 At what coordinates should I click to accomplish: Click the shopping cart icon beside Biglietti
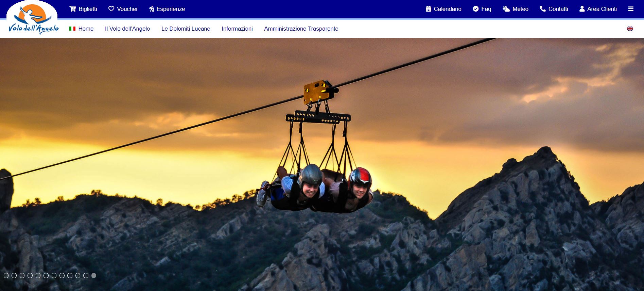pos(73,9)
